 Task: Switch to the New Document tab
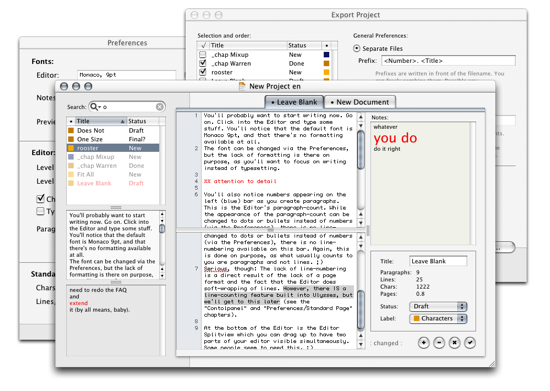click(x=360, y=102)
